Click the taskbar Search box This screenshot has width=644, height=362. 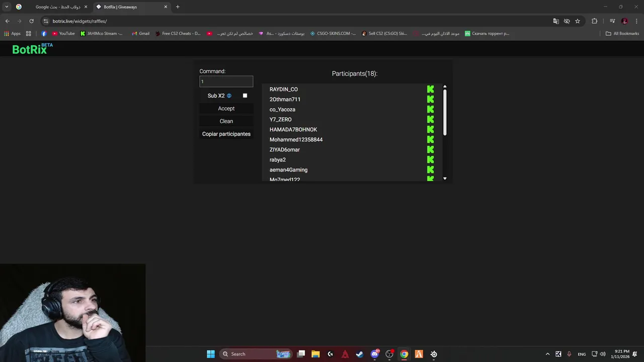[257, 354]
